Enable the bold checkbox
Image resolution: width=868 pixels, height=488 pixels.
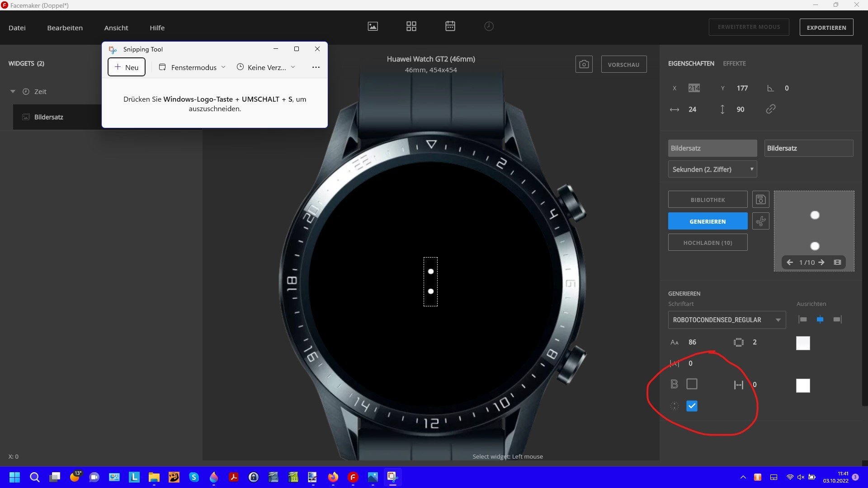[x=692, y=384]
